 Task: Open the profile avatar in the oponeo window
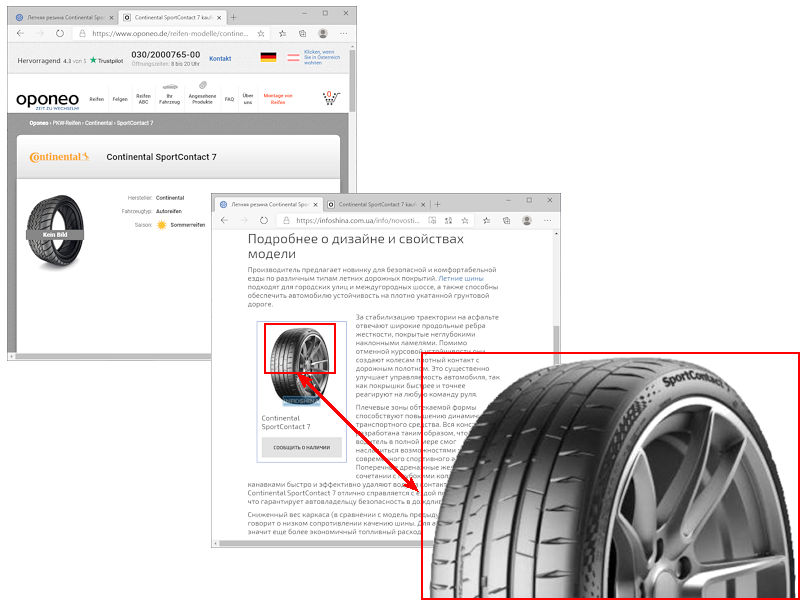pyautogui.click(x=322, y=34)
